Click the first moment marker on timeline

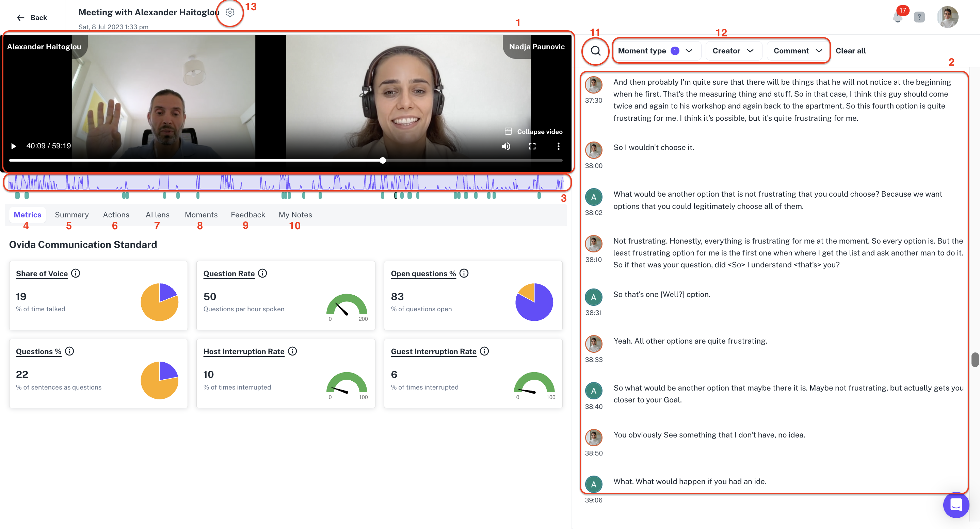17,196
